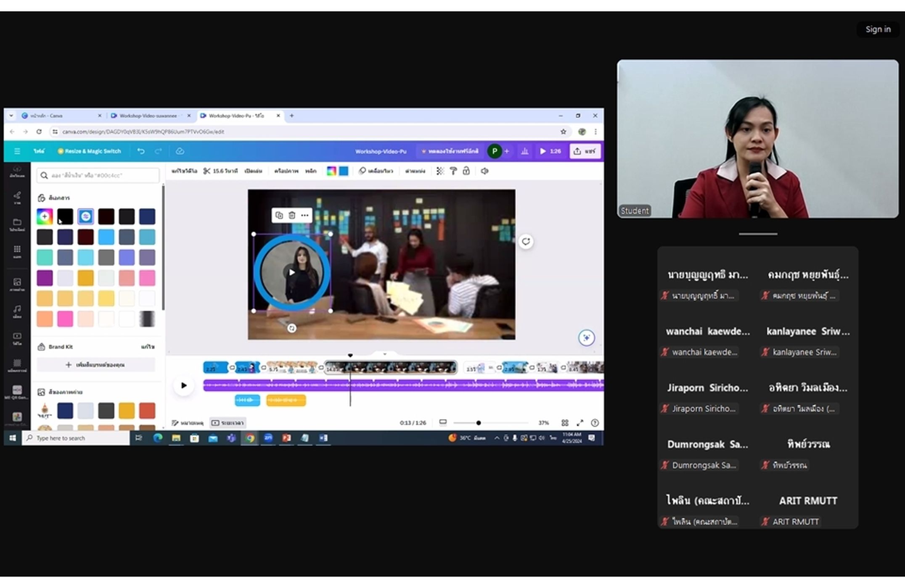Open the volume speaker icon in toolbar
This screenshot has width=905, height=588.
[x=484, y=171]
